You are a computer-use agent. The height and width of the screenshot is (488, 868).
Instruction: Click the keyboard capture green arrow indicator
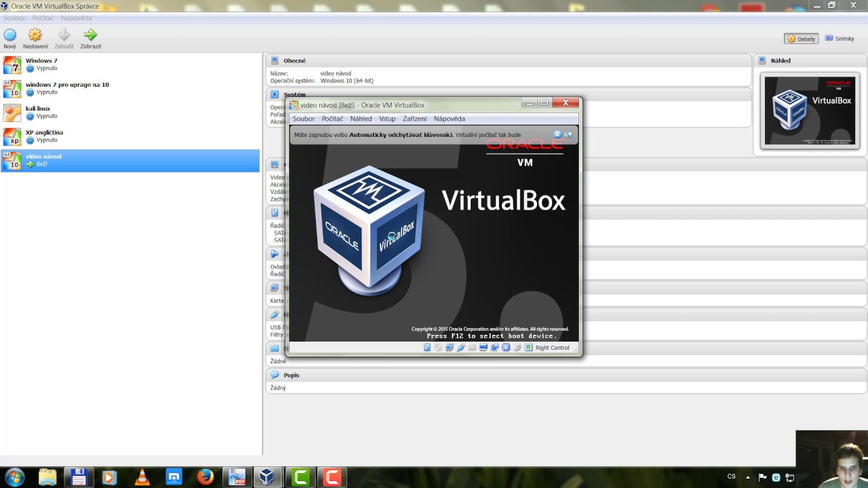pos(528,348)
